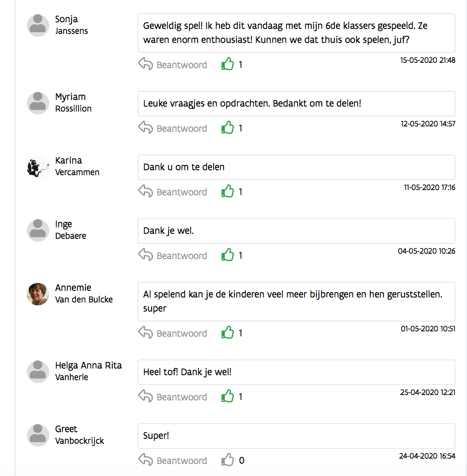
Task: Click Beantwoord under Annemie's comment
Action: click(181, 333)
